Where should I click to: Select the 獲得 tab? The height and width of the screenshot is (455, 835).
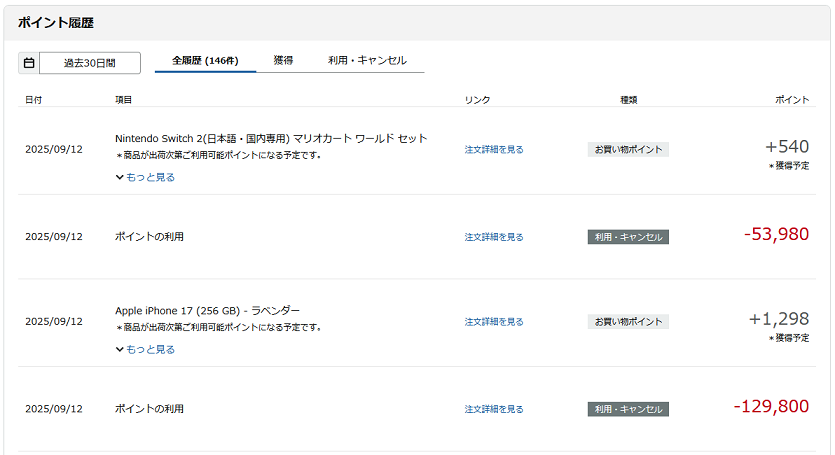tap(283, 61)
